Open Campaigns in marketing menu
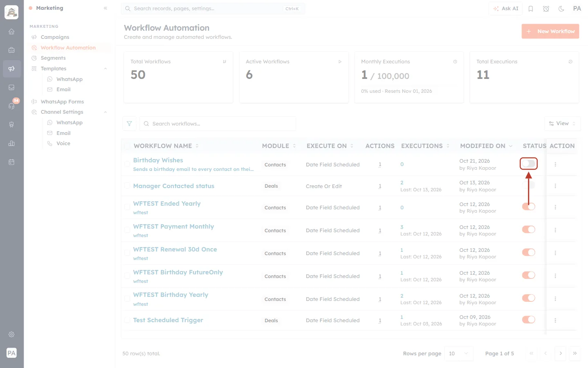Image resolution: width=588 pixels, height=368 pixels. (55, 37)
